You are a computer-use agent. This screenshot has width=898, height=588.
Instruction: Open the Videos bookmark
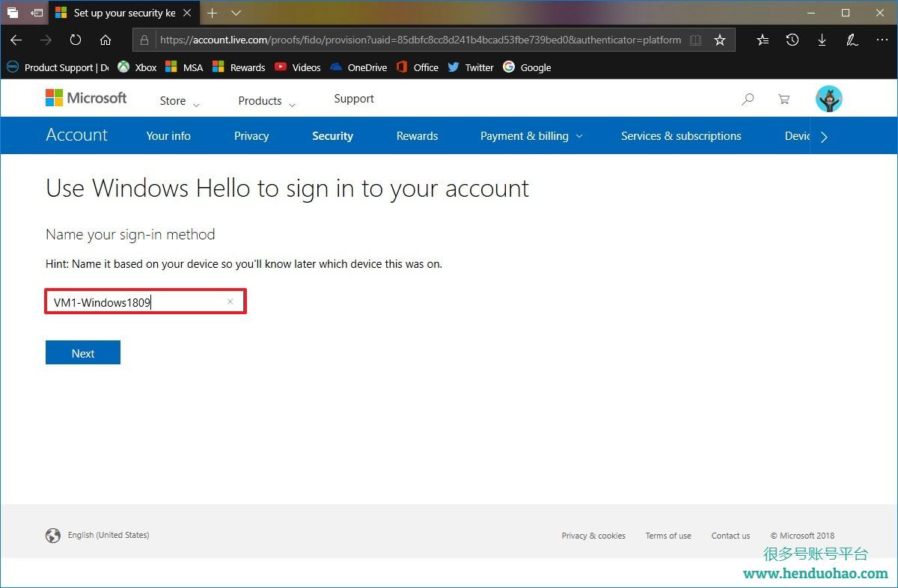click(297, 67)
